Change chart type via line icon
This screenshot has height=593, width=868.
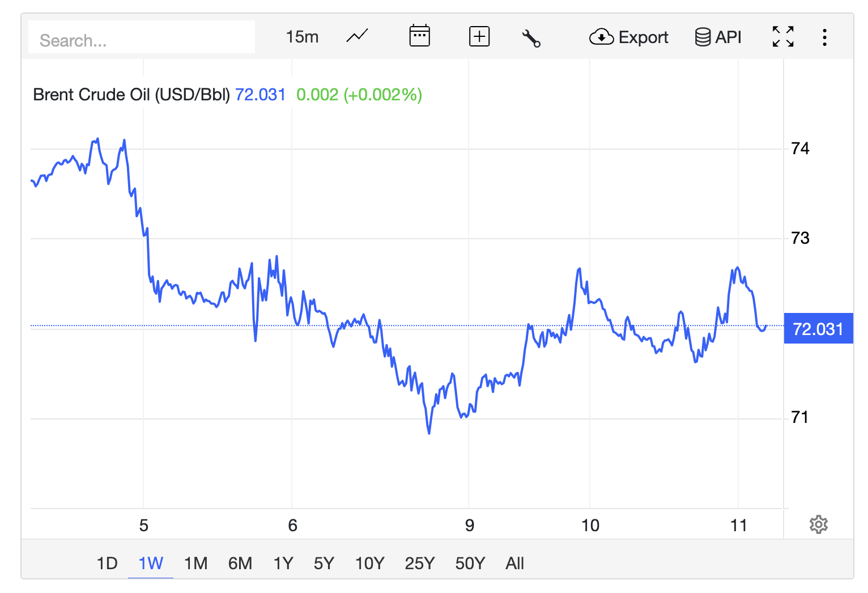[x=357, y=37]
